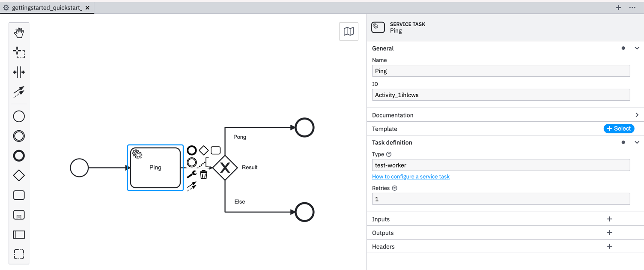The width and height of the screenshot is (644, 270).
Task: Open How to configure a service task link
Action: pyautogui.click(x=411, y=177)
